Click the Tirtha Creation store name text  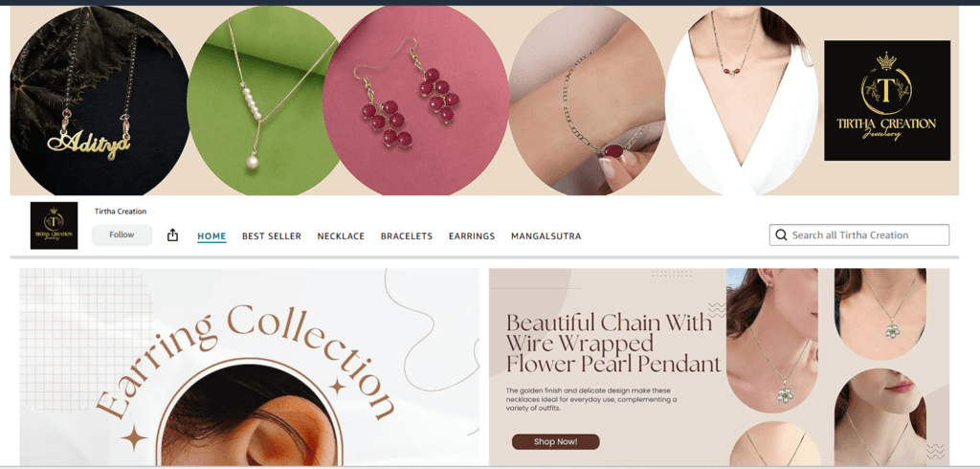(120, 212)
